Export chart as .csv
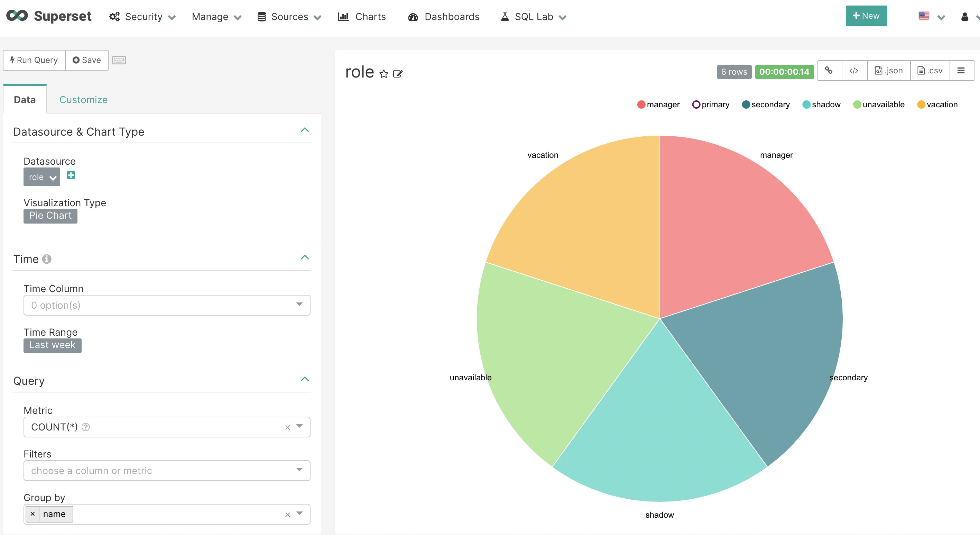This screenshot has width=980, height=535. (930, 71)
